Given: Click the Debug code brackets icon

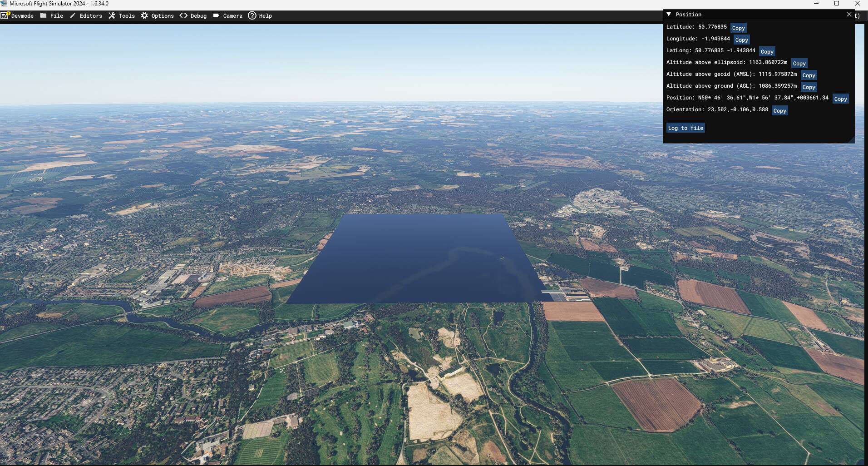Looking at the screenshot, I should click(x=183, y=15).
